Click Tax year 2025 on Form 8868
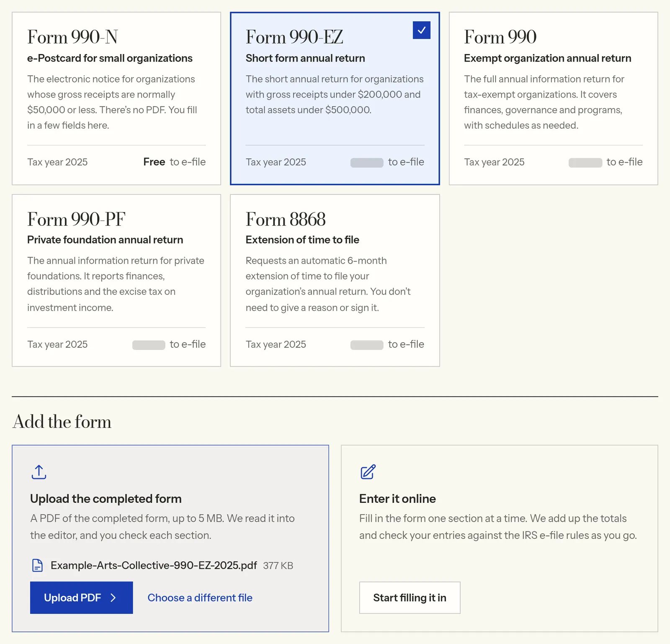Screen dimensions: 670x644 pyautogui.click(x=276, y=344)
